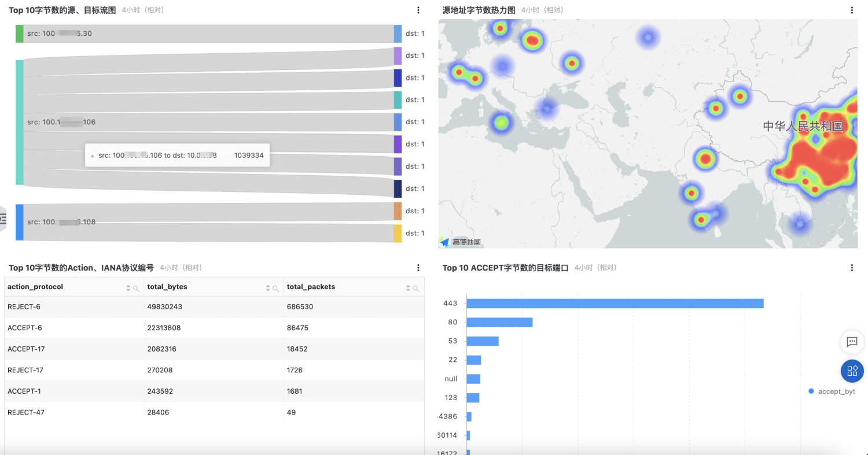Click the total_packets value 686530

(300, 307)
